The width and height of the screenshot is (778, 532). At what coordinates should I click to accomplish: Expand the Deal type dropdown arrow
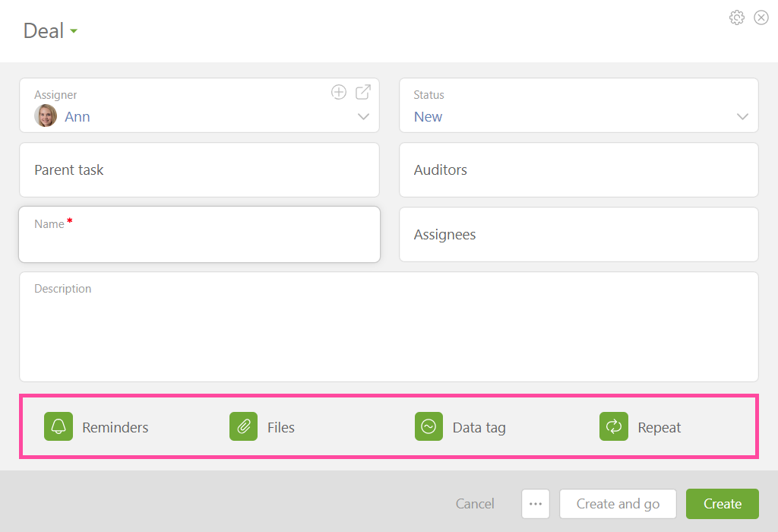tap(74, 31)
